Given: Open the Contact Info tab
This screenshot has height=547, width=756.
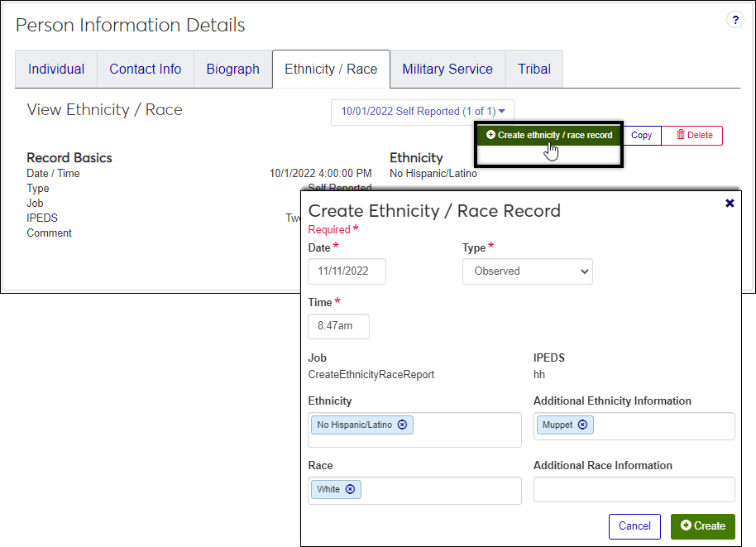Looking at the screenshot, I should pos(146,69).
